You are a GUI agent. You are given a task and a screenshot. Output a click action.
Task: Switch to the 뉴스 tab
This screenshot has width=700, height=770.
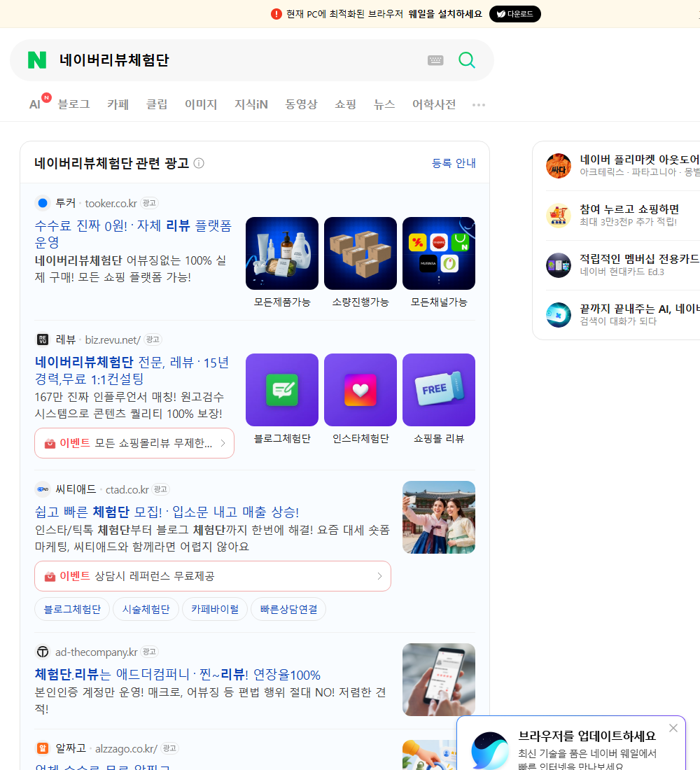pyautogui.click(x=384, y=104)
